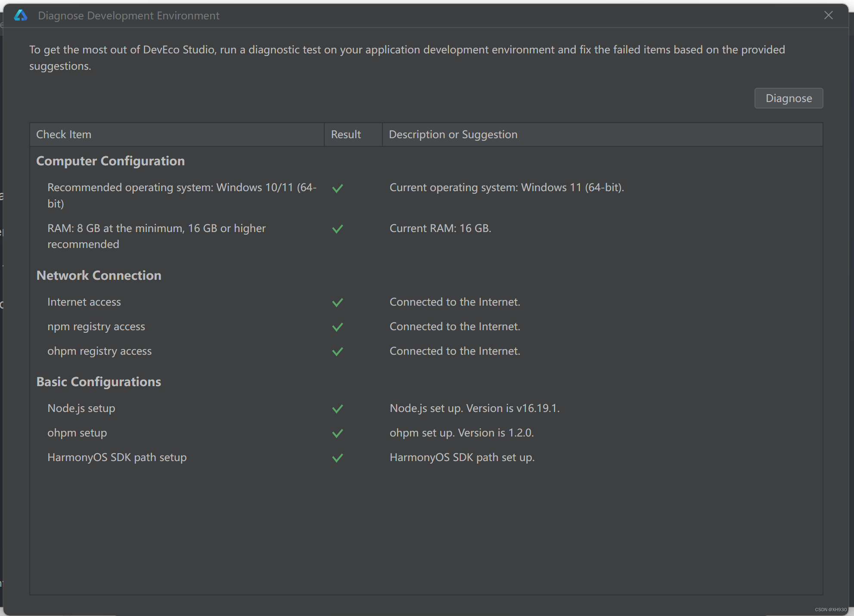The image size is (854, 616).
Task: Click the green check for operating system
Action: (x=338, y=188)
